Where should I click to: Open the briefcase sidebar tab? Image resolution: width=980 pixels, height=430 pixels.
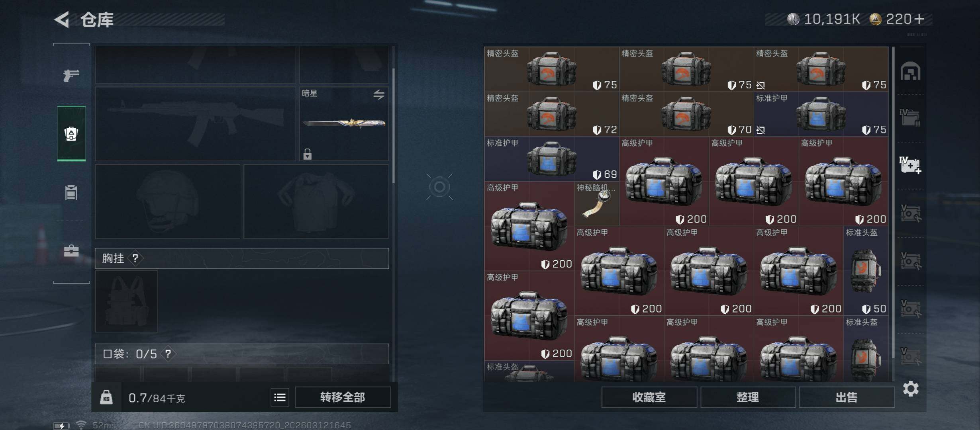pos(71,251)
